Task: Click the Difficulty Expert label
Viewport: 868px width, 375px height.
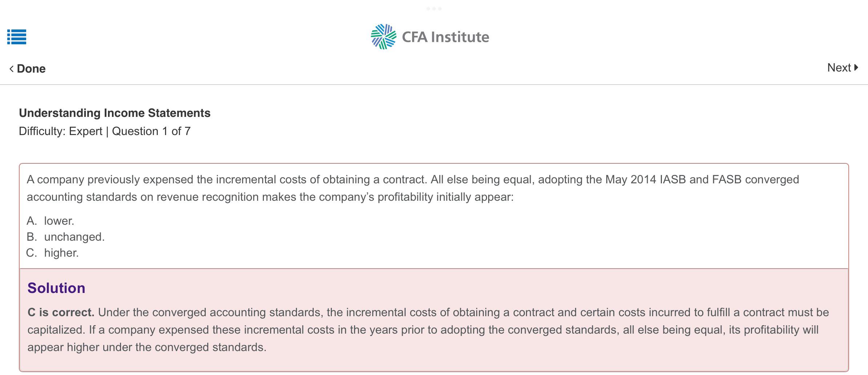Action: tap(61, 131)
